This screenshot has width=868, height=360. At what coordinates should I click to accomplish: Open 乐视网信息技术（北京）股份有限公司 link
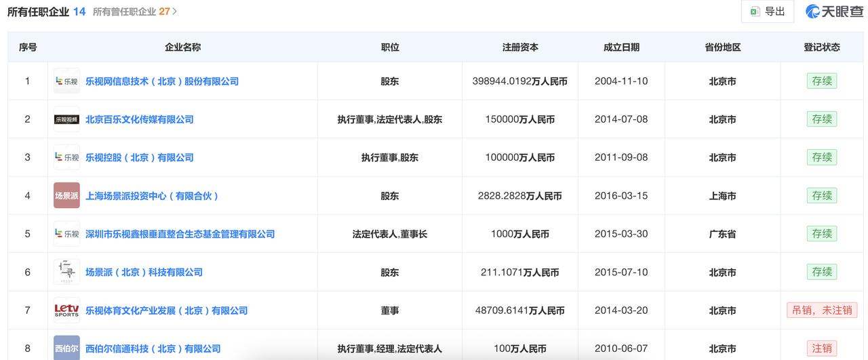[x=162, y=81]
